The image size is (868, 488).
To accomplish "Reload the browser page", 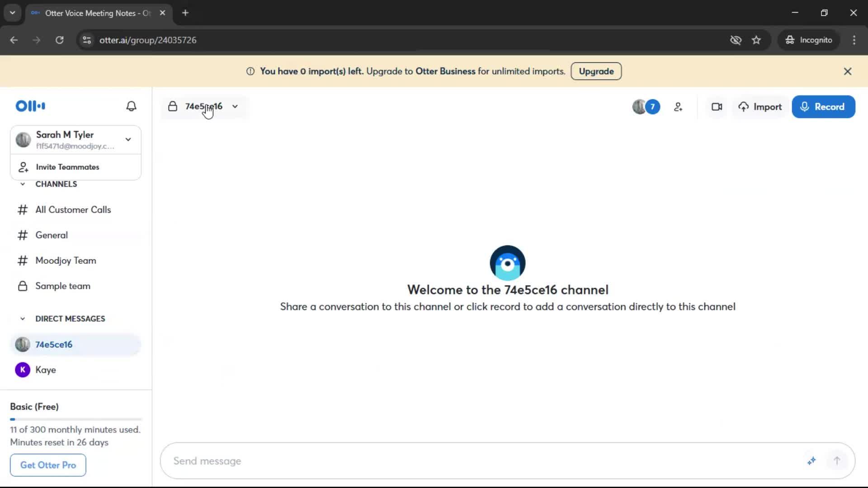I will coord(60,40).
